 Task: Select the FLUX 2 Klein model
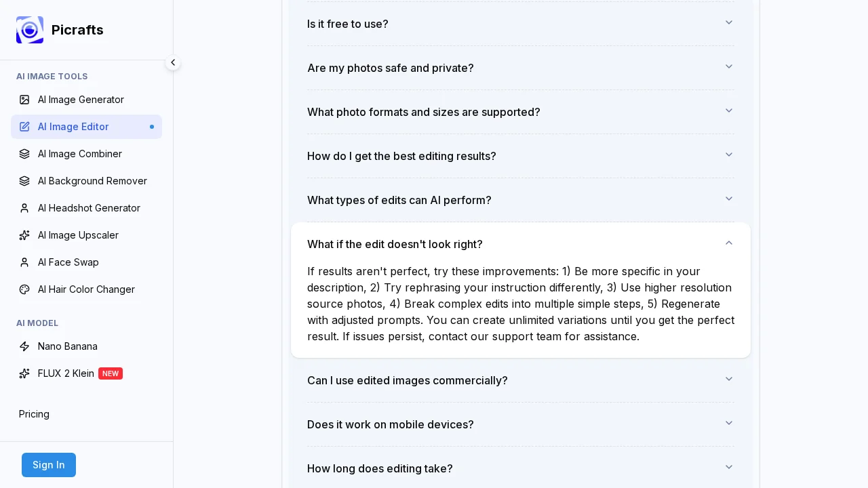(66, 373)
